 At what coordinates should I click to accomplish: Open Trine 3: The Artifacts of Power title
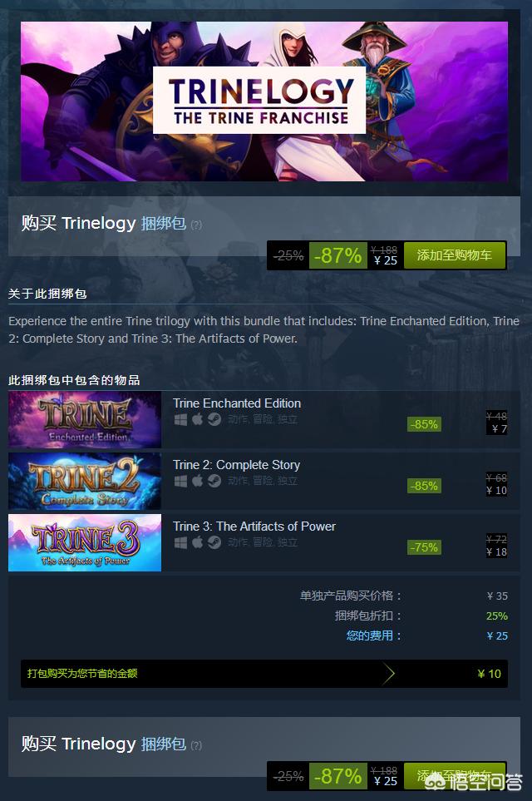click(x=254, y=527)
